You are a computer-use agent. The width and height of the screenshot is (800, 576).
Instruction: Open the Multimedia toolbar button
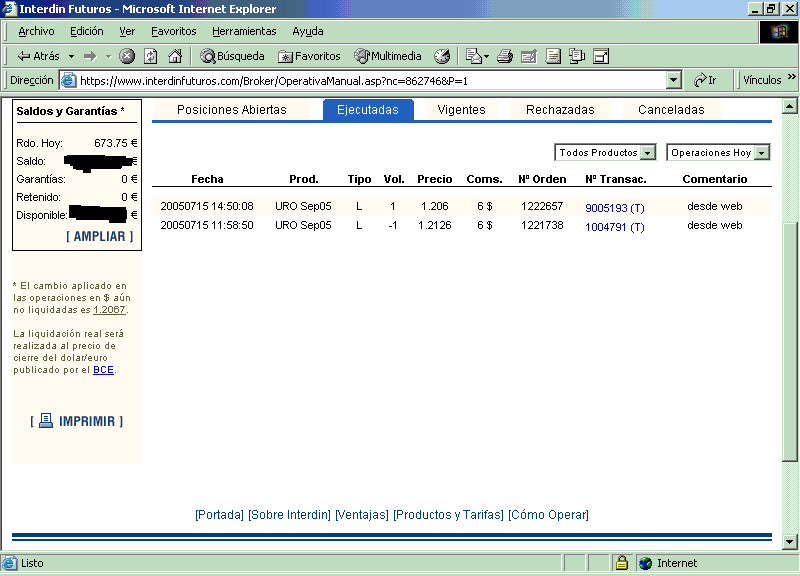pos(388,56)
